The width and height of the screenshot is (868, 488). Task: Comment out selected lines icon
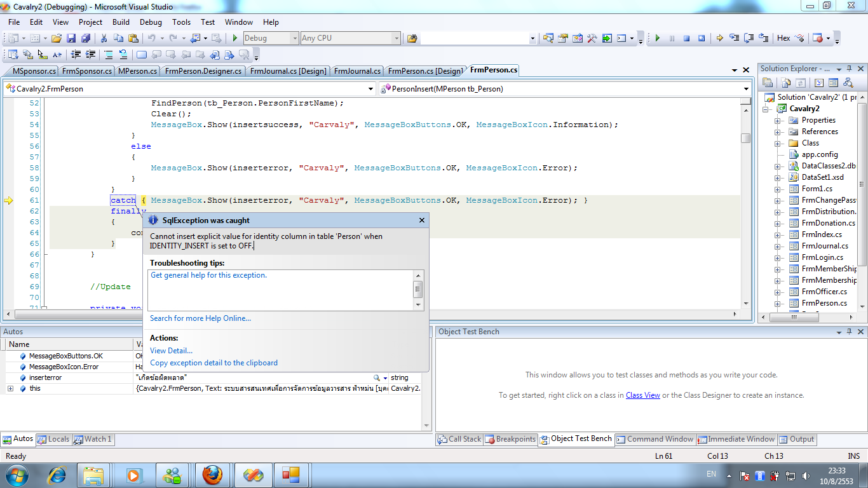pos(109,55)
